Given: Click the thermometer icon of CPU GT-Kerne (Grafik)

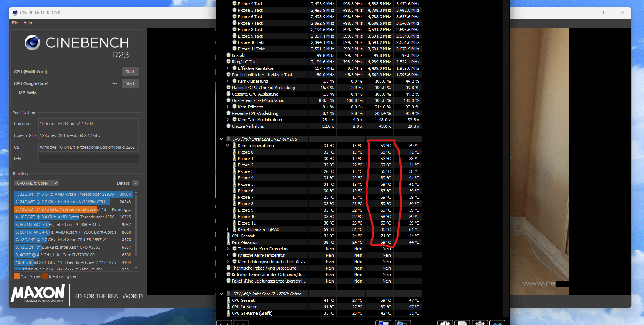Looking at the screenshot, I should point(228,313).
